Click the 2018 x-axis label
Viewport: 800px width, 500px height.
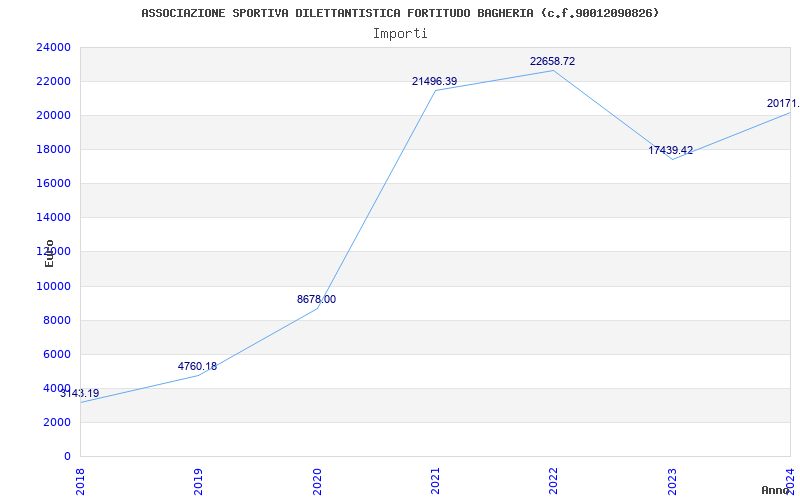(x=80, y=481)
